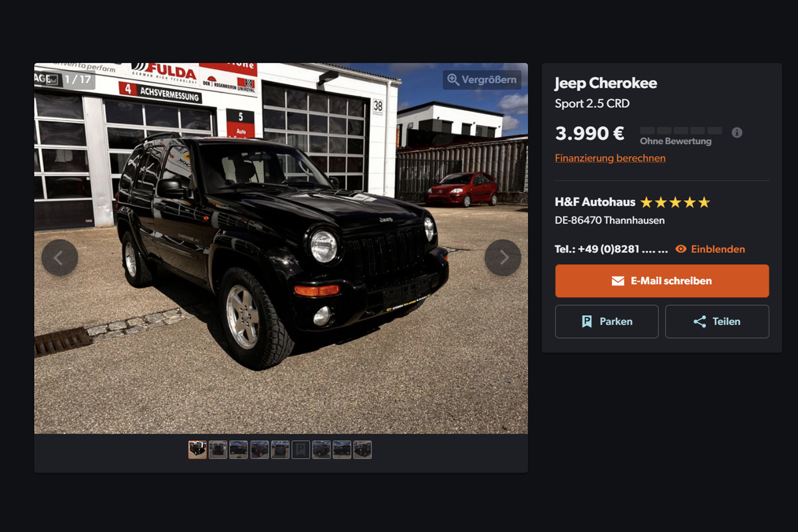Click the dealer's five-star rating
Screen dimensions: 798x532
coord(675,202)
